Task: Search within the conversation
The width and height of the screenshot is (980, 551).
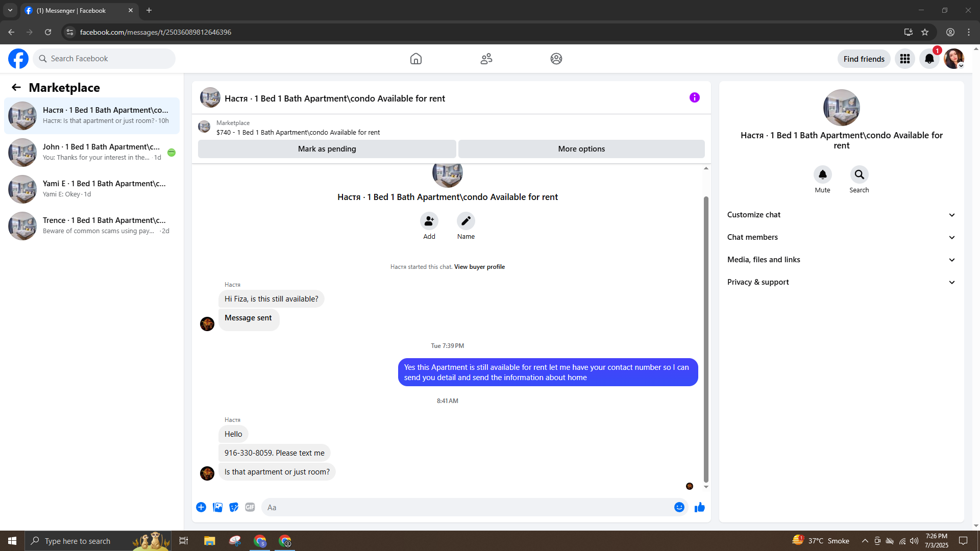Action: click(859, 174)
